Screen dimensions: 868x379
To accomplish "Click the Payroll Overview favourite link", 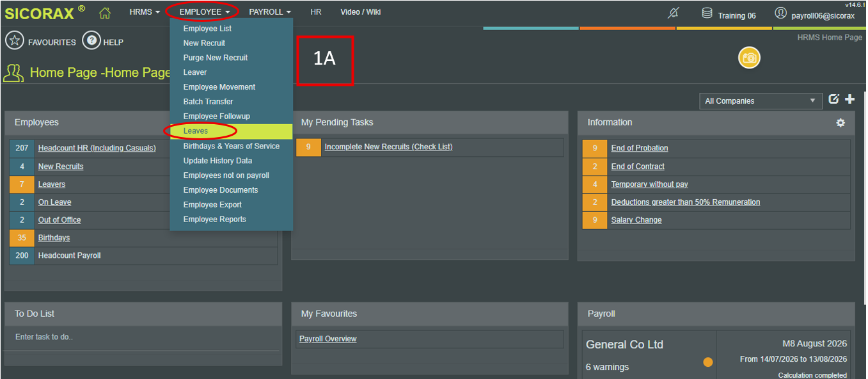I will pos(327,339).
